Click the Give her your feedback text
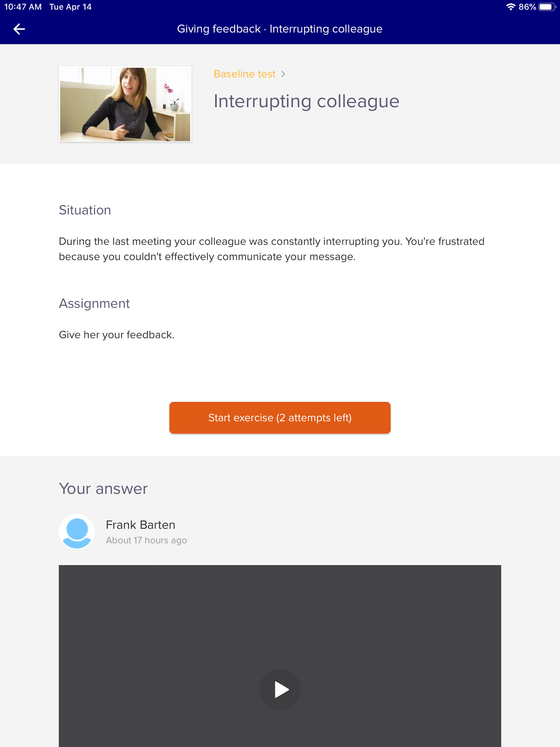 point(116,335)
